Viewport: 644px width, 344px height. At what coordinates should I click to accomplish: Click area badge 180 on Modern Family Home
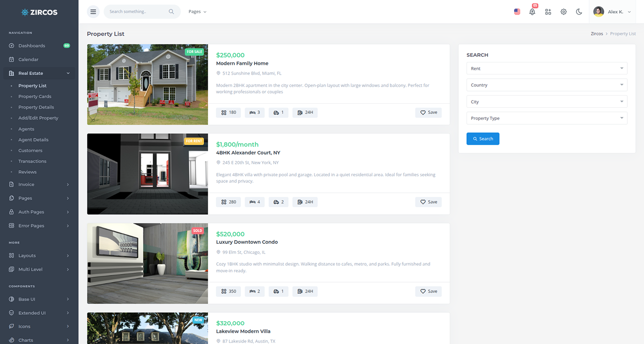[228, 112]
